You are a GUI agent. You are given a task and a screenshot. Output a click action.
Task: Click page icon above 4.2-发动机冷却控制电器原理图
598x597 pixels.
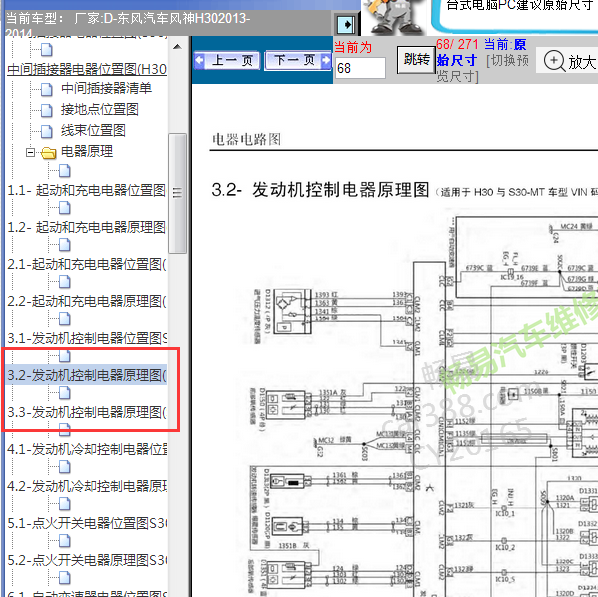point(65,467)
